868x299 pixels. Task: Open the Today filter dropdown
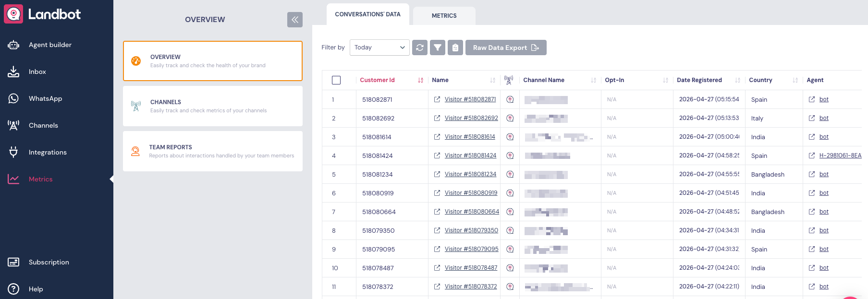379,48
